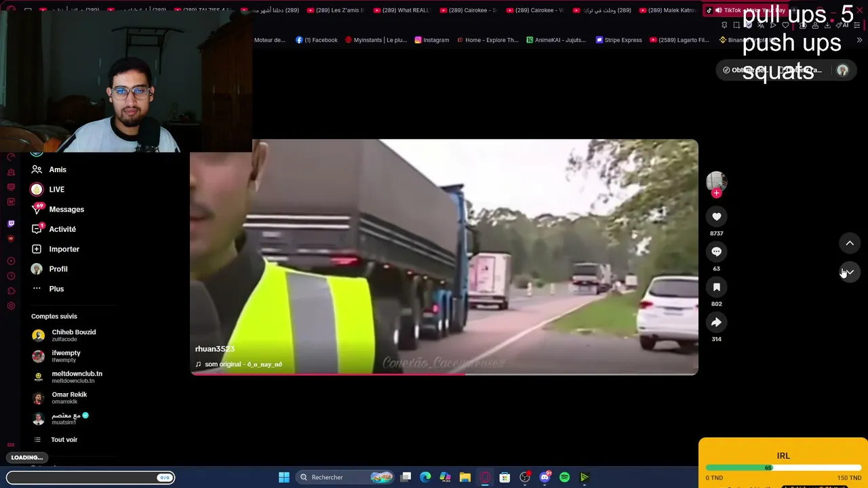Open Chiheb Bouzid followed account
This screenshot has height=488, width=868.
coord(64,335)
